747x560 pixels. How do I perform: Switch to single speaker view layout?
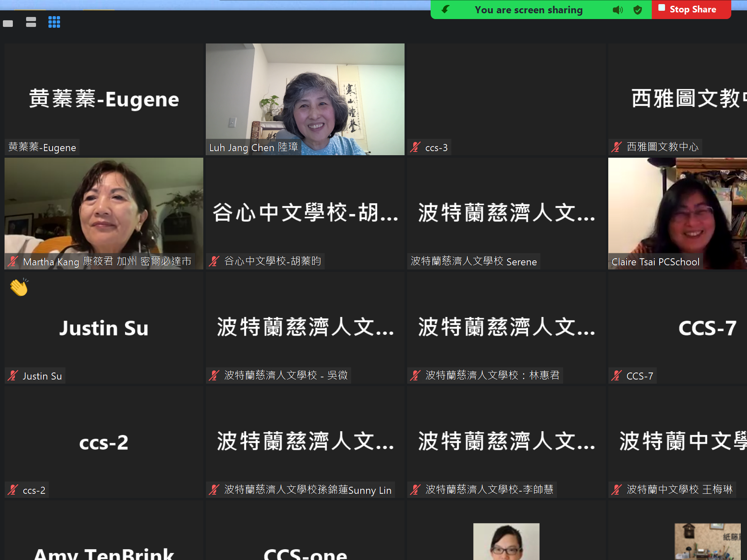8,23
